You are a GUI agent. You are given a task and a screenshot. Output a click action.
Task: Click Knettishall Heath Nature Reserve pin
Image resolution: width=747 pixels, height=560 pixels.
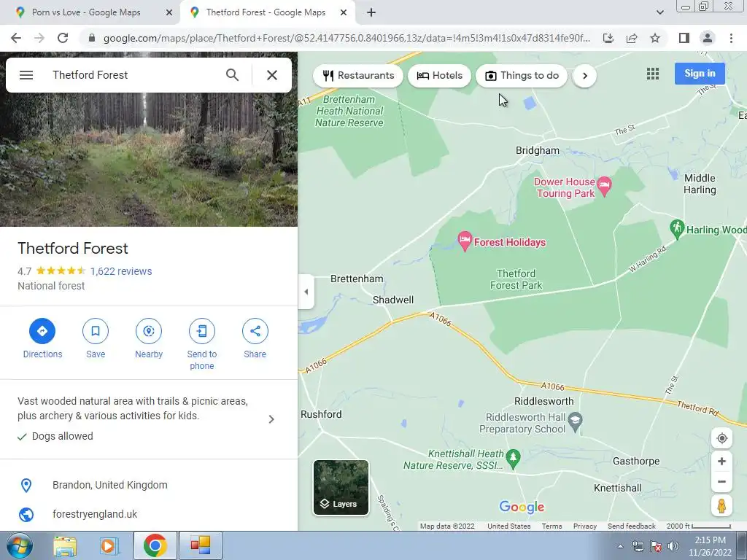[x=513, y=459]
